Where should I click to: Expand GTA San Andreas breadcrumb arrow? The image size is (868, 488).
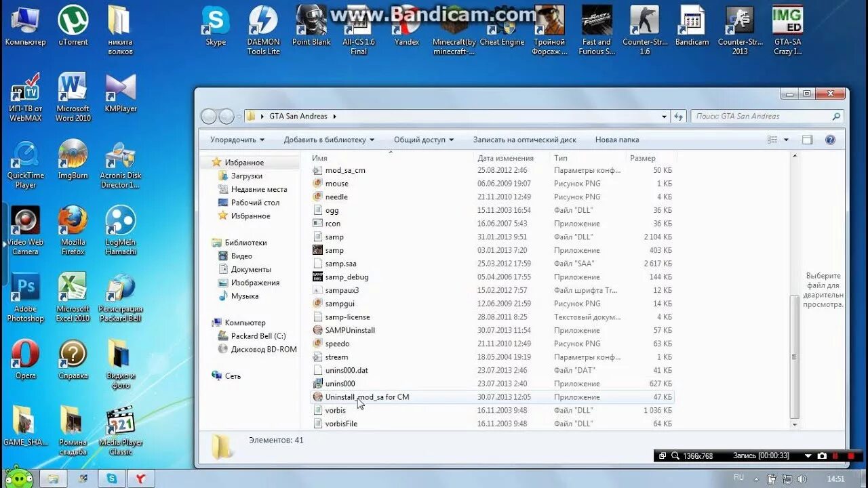[x=334, y=117]
